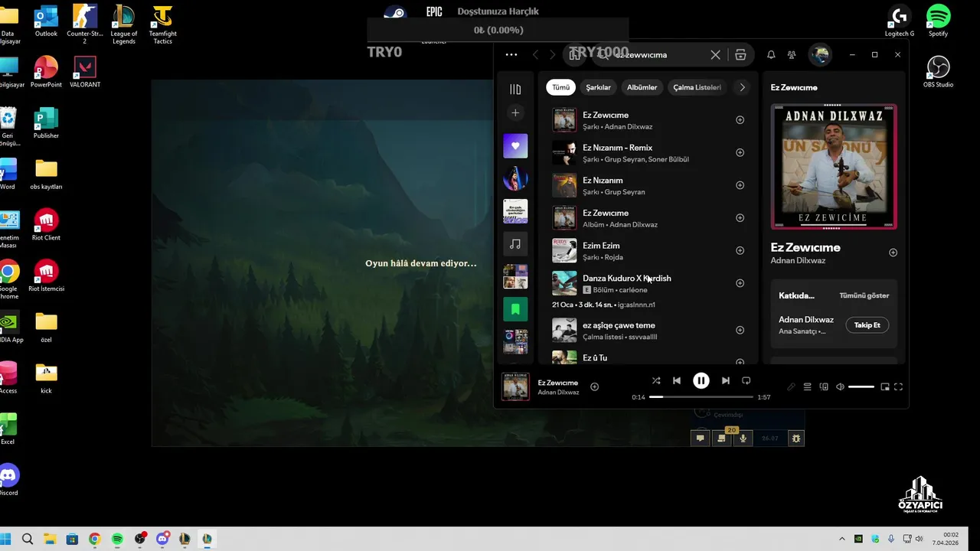Open Spotify Home

[x=575, y=55]
